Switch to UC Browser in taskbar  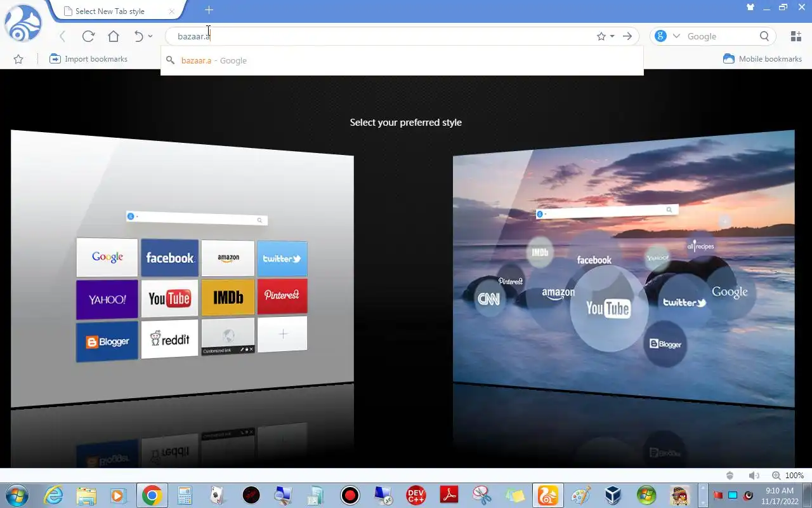tap(547, 495)
